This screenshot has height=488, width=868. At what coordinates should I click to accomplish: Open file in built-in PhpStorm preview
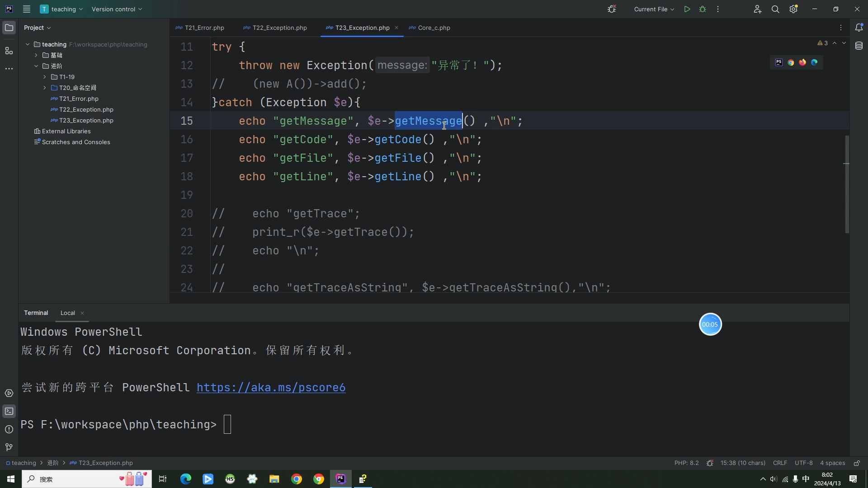[x=779, y=62]
